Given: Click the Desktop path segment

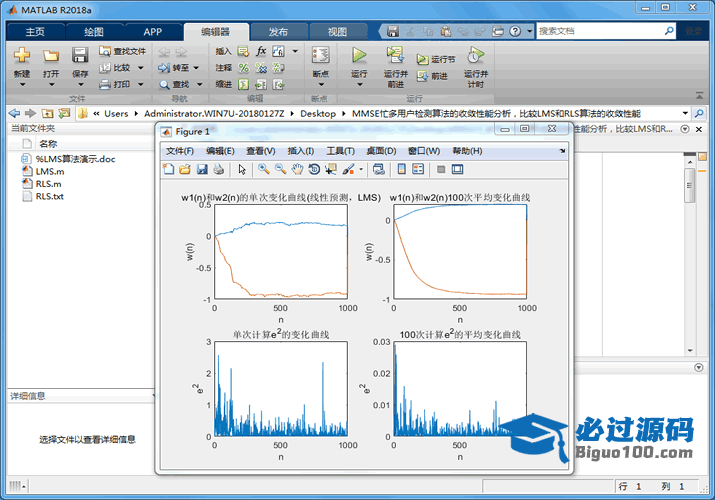Looking at the screenshot, I should click(318, 113).
